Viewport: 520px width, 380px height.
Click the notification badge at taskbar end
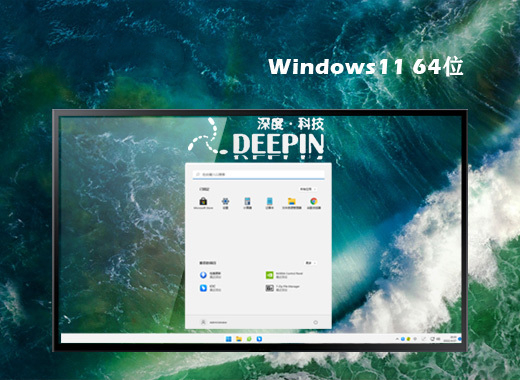(x=460, y=339)
